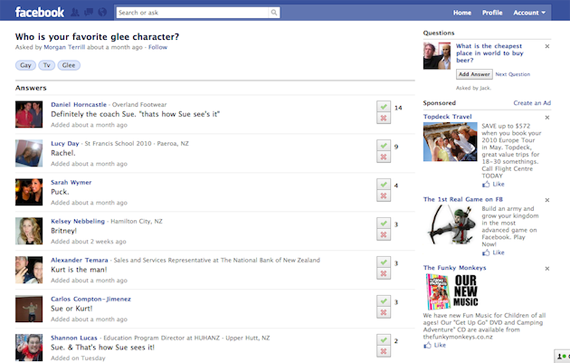
Task: Like The Funky Monkeys ad
Action: [435, 345]
